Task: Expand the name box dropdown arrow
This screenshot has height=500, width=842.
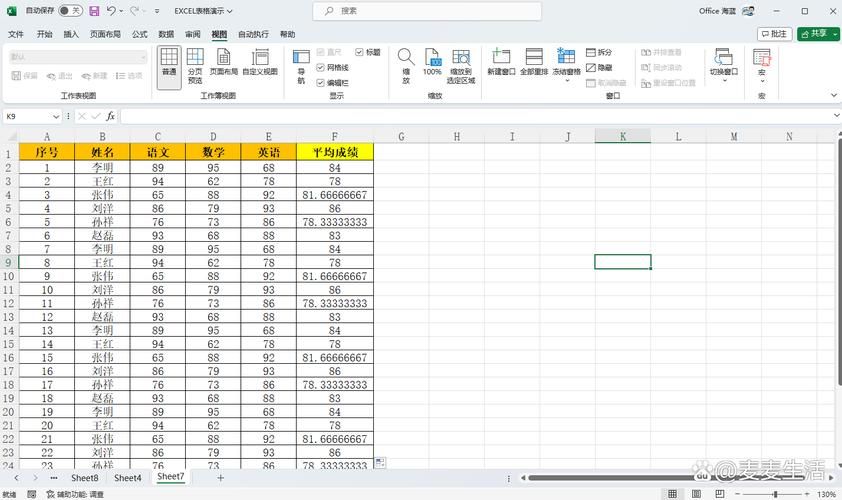Action: (56, 116)
